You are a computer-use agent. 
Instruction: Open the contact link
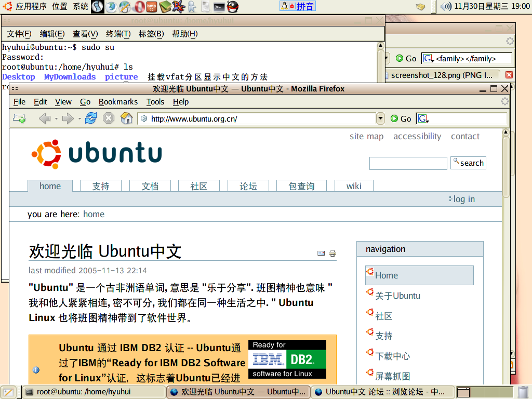point(465,137)
